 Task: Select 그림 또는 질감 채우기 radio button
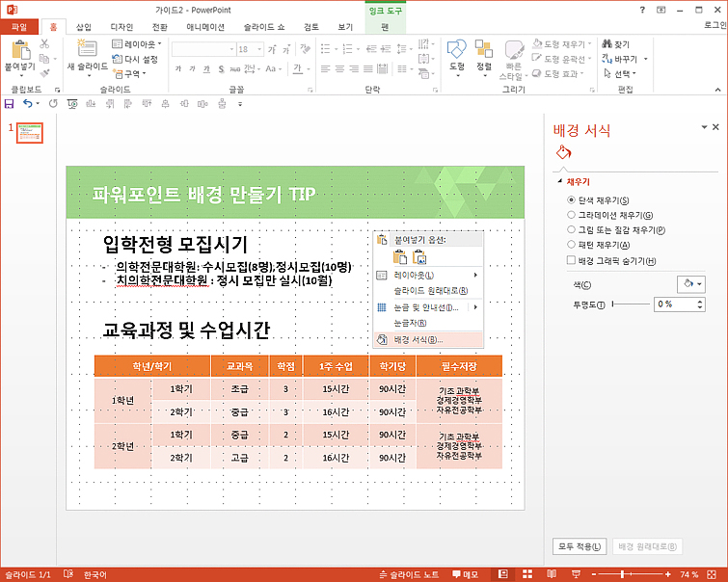(x=571, y=229)
